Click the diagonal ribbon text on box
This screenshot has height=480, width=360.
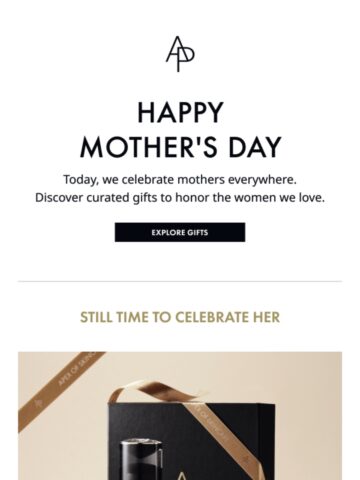click(212, 423)
